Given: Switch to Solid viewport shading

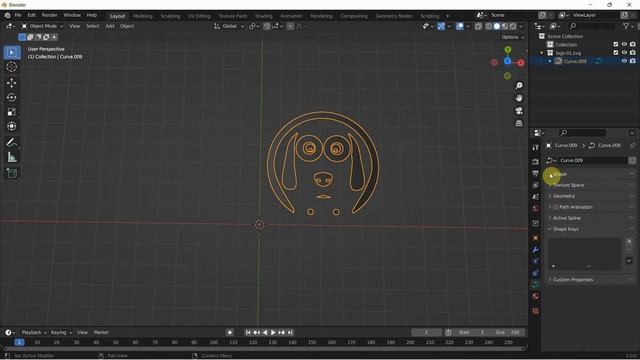Looking at the screenshot, I should (x=497, y=26).
